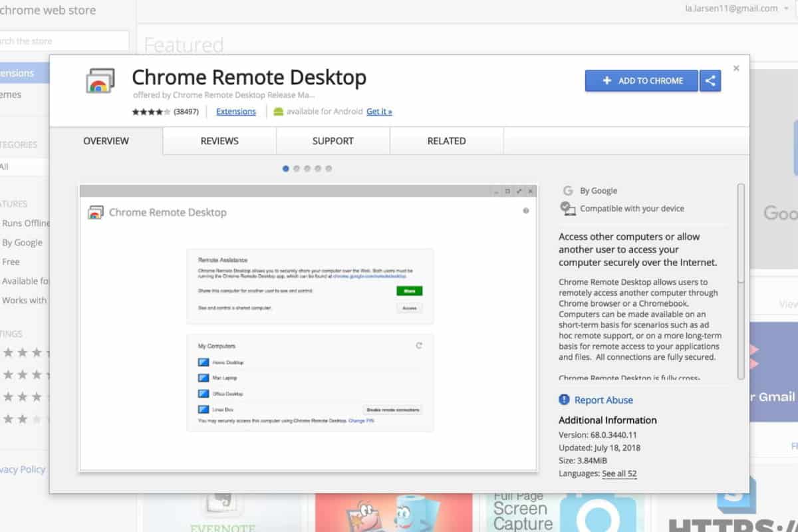Select the last carousel dot
Viewport: 798px width, 532px height.
click(329, 169)
